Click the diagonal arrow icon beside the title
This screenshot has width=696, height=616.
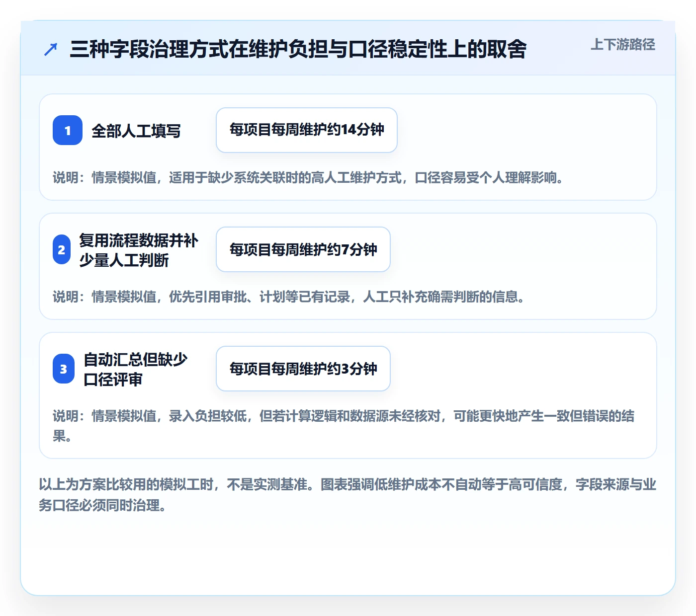(x=51, y=49)
